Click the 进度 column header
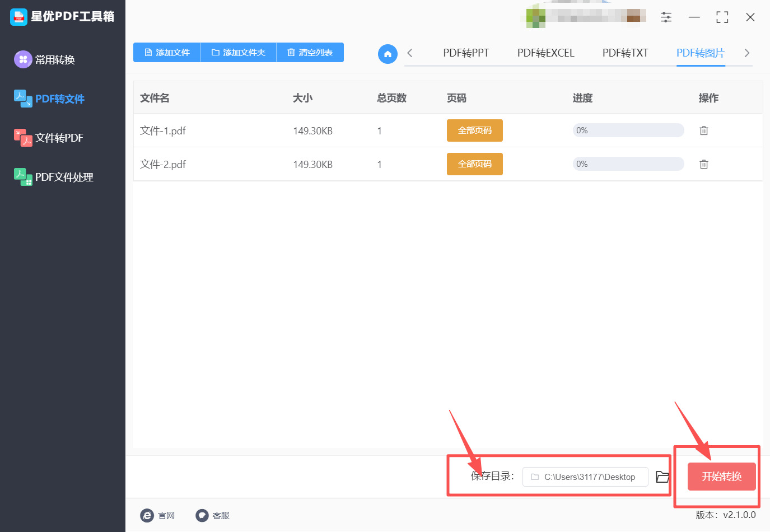This screenshot has height=532, width=770. (x=582, y=98)
